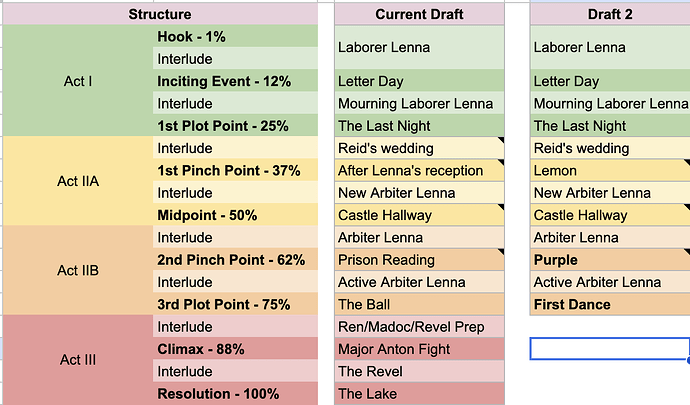Screen dimensions: 690x405
Task: Click the merged Act I cell
Action: point(77,81)
